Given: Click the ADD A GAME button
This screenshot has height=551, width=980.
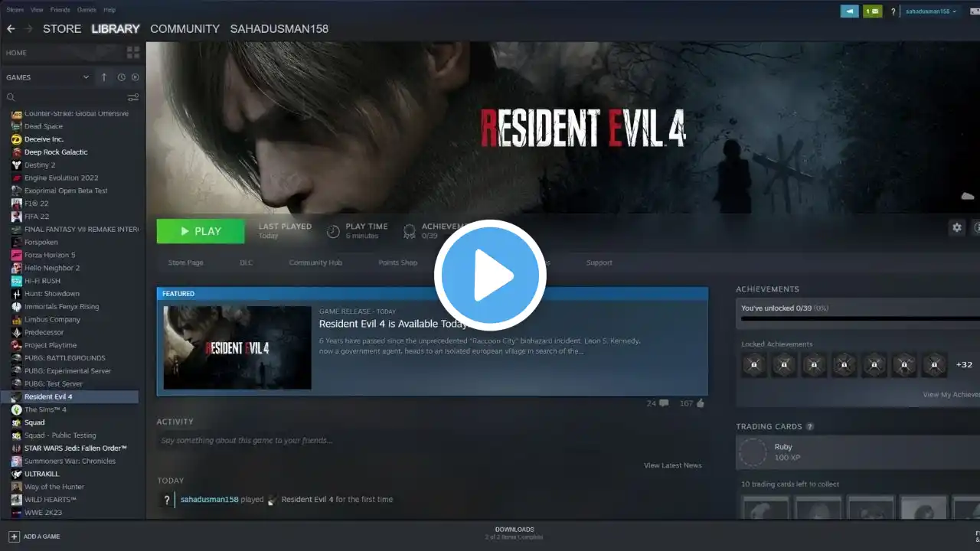Looking at the screenshot, I should 34,536.
